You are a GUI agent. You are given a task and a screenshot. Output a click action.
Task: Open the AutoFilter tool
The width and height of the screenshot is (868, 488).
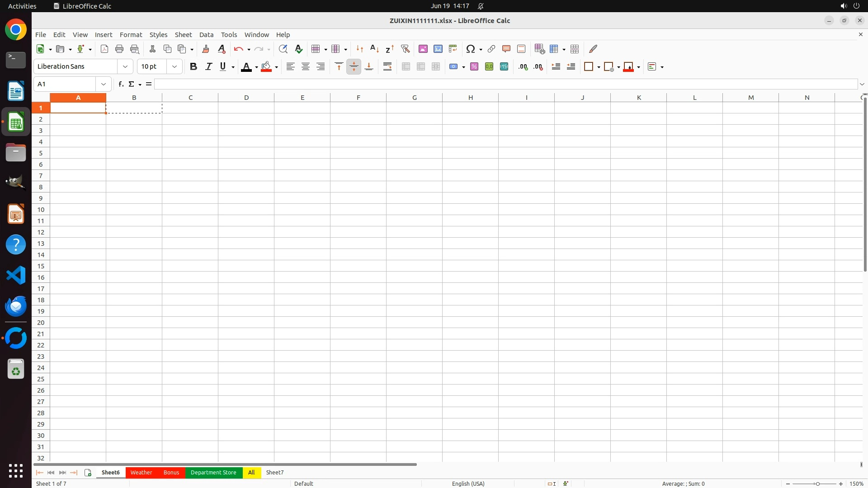point(405,49)
